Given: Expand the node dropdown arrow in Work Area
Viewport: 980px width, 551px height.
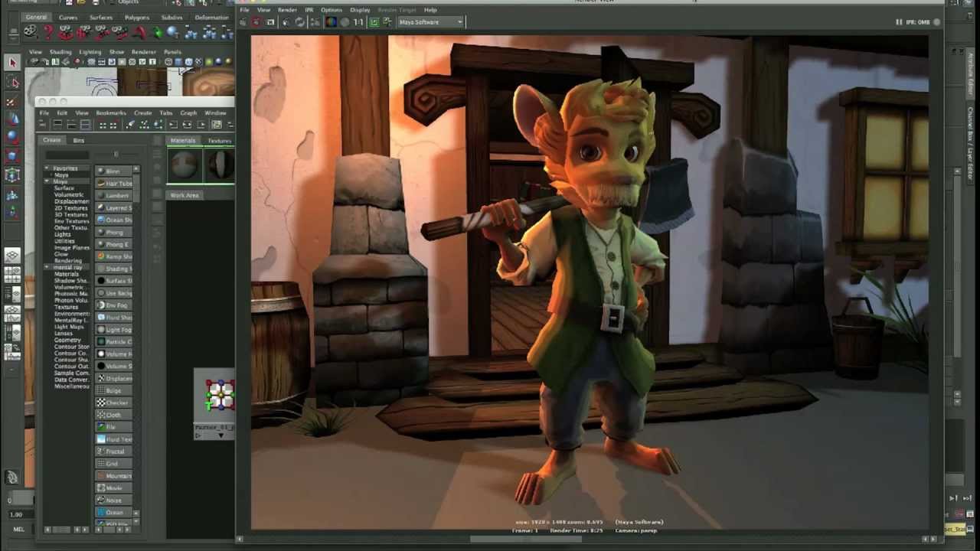Looking at the screenshot, I should pos(220,435).
